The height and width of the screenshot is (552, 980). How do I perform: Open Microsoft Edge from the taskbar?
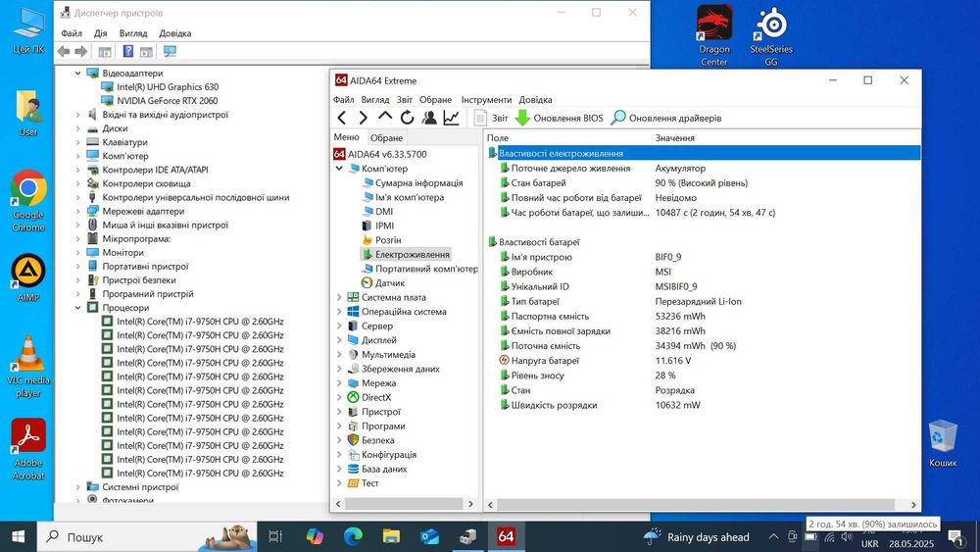(x=353, y=536)
